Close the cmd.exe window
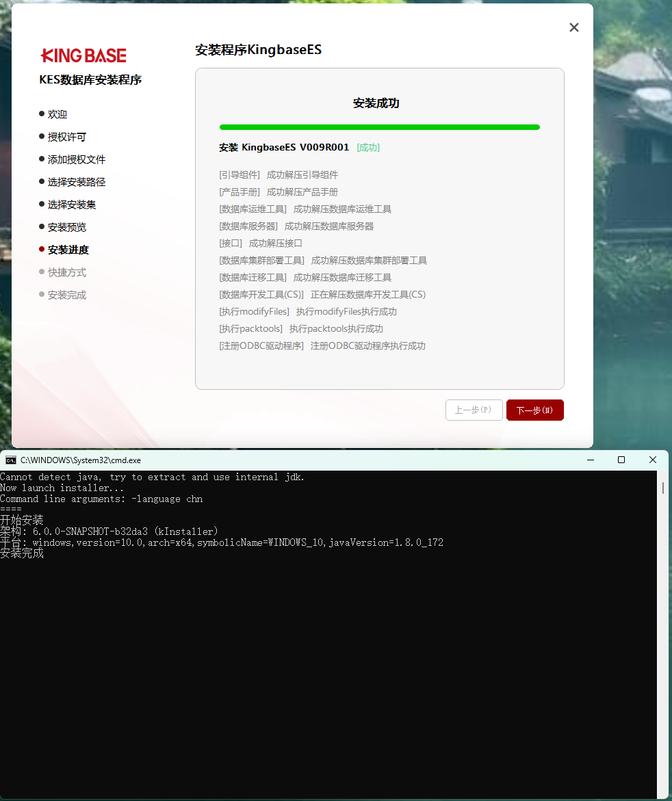672x801 pixels. 653,460
